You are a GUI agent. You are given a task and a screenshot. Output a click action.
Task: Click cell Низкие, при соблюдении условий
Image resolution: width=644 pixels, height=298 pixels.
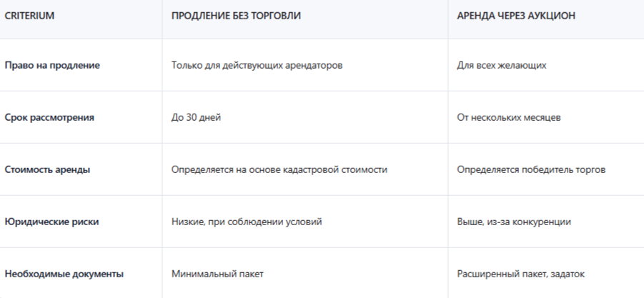(247, 222)
